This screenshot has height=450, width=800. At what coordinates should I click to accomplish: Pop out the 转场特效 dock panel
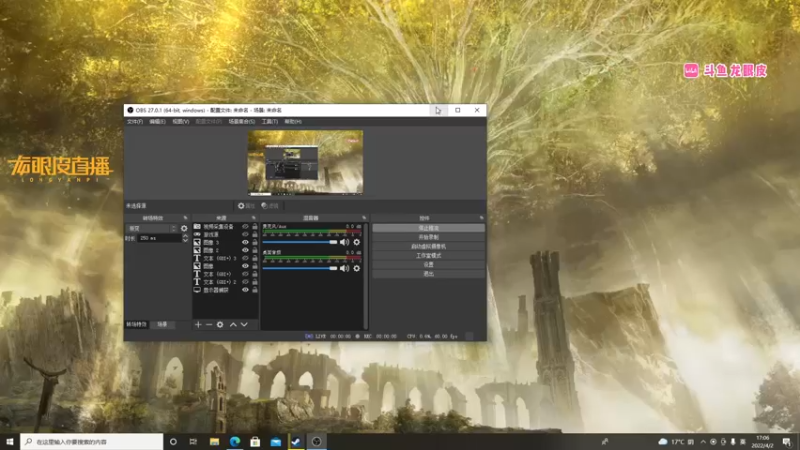[186, 218]
